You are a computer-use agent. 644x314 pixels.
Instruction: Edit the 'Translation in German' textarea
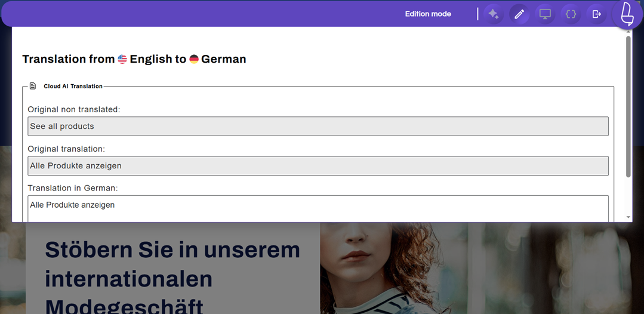318,209
